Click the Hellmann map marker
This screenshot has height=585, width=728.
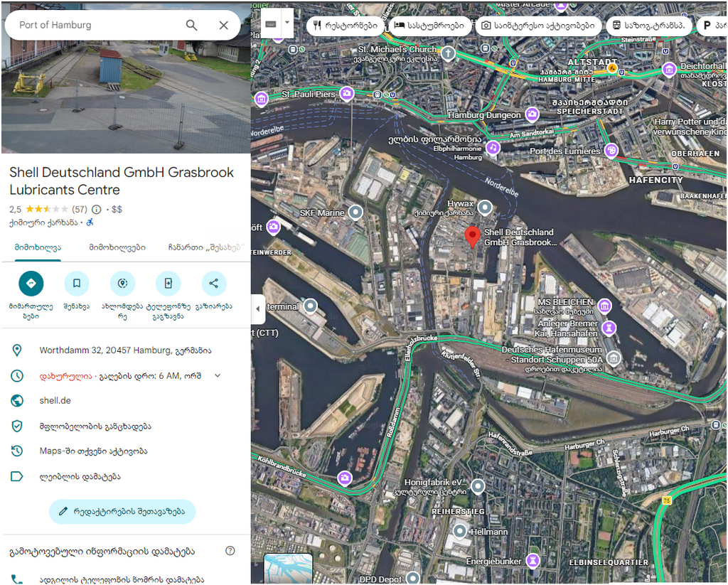click(x=460, y=531)
